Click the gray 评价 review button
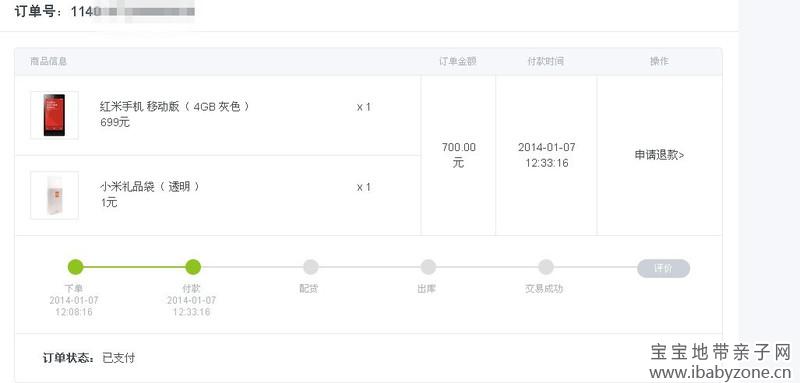Image resolution: width=800 pixels, height=383 pixels. pyautogui.click(x=663, y=268)
